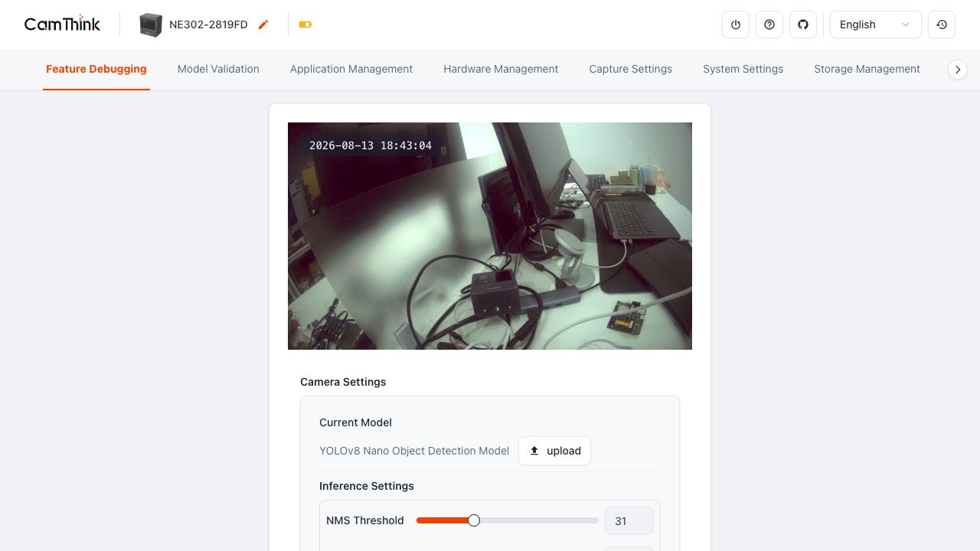Click the Camera Settings heading
The height and width of the screenshot is (551, 980).
(x=343, y=382)
